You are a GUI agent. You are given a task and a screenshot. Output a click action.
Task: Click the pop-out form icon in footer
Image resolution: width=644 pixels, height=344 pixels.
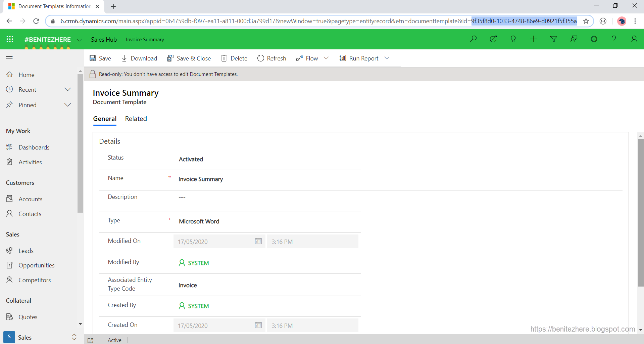pyautogui.click(x=90, y=340)
